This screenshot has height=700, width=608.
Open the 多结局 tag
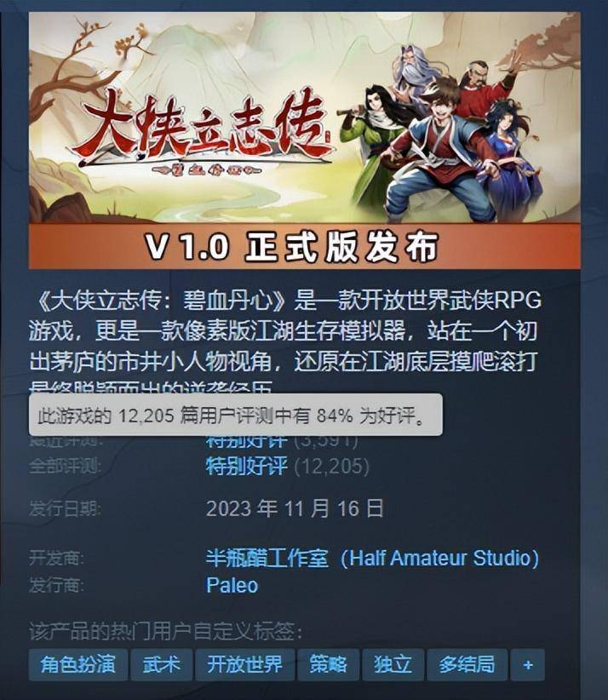pyautogui.click(x=467, y=665)
